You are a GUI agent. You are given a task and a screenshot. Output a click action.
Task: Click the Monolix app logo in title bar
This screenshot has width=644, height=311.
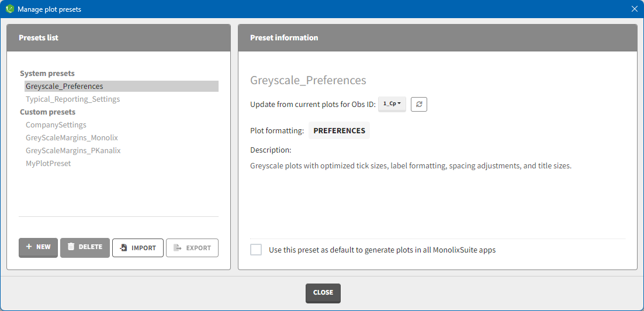point(9,9)
